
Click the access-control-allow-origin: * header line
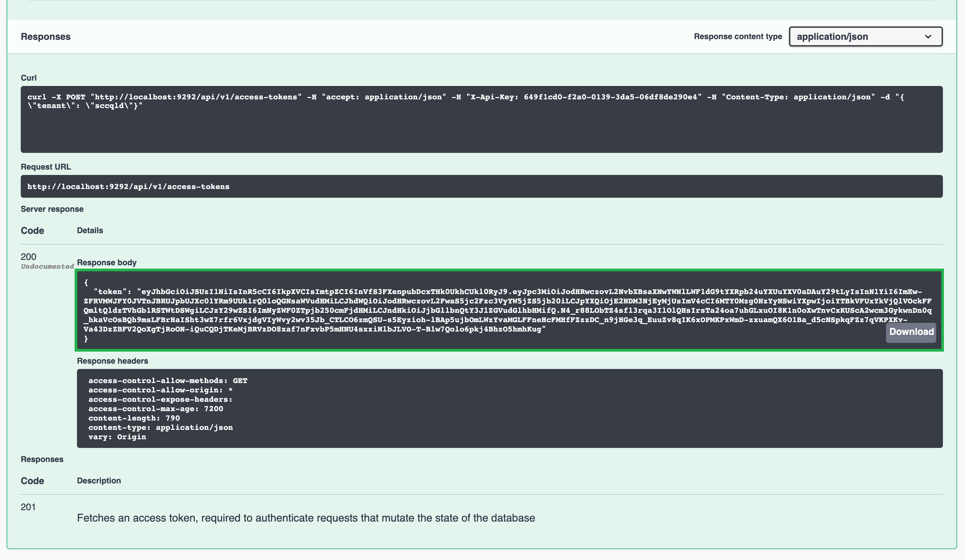tap(161, 390)
